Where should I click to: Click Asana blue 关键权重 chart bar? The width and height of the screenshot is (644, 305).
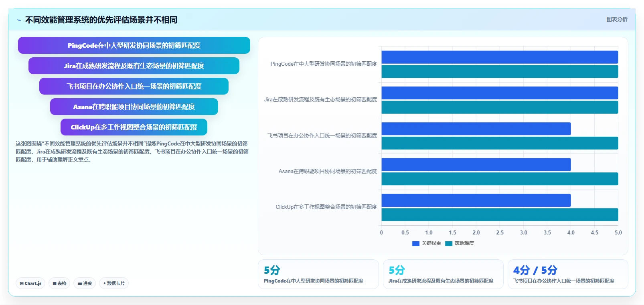[476, 165]
